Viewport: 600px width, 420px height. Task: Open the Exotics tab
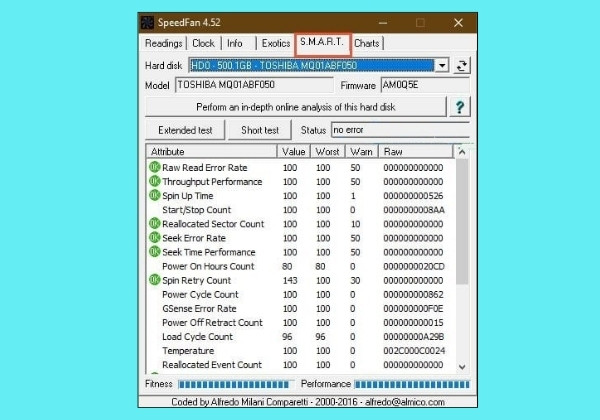(276, 43)
